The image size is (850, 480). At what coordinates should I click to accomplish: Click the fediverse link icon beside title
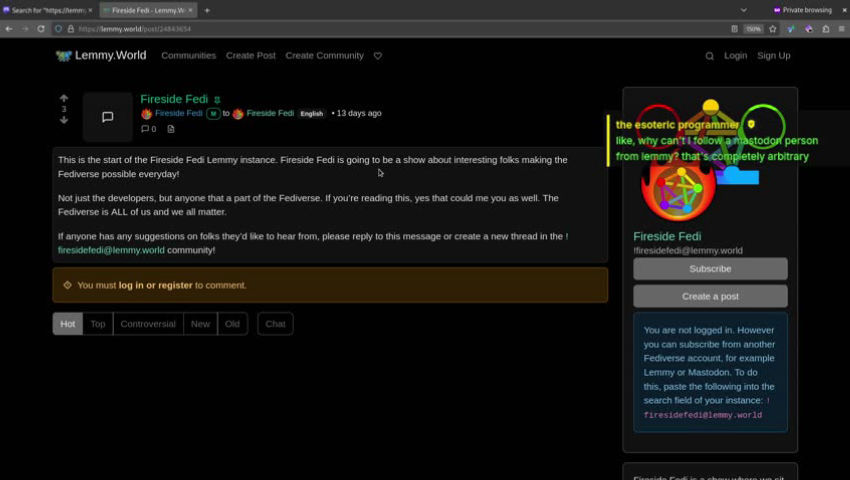click(217, 100)
